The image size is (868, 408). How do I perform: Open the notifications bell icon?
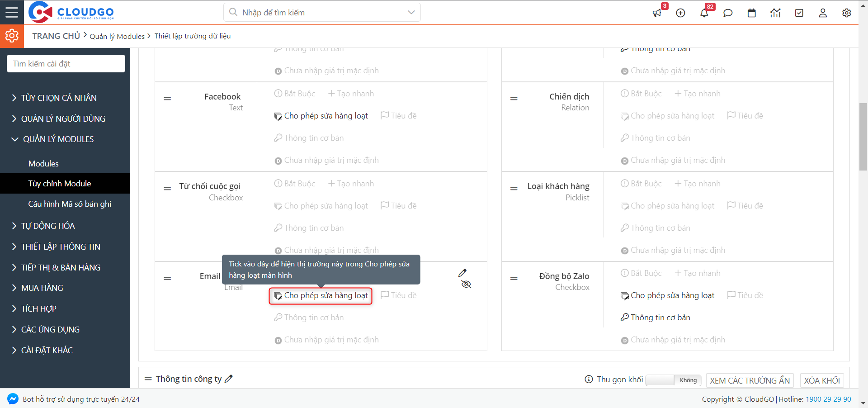click(704, 13)
